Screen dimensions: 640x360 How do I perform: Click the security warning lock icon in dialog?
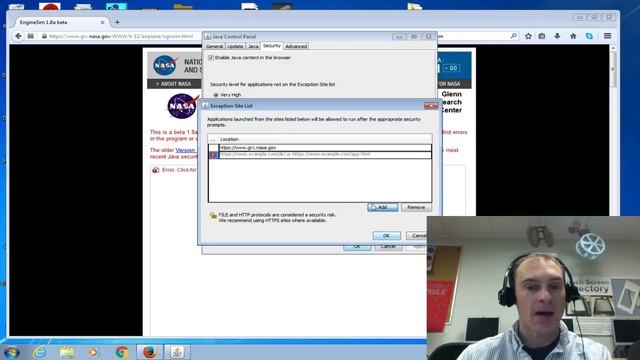pos(213,216)
